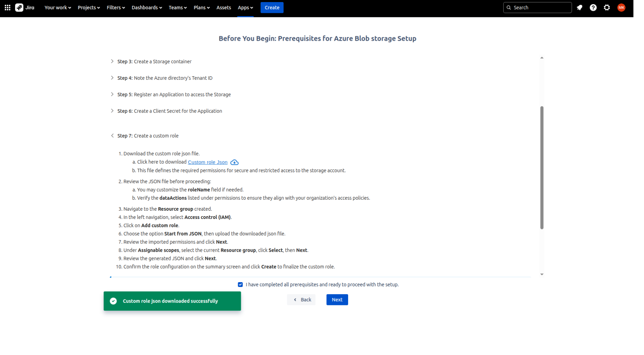644x355 pixels.
Task: Collapse Step 7: Create a custom role
Action: pos(112,135)
